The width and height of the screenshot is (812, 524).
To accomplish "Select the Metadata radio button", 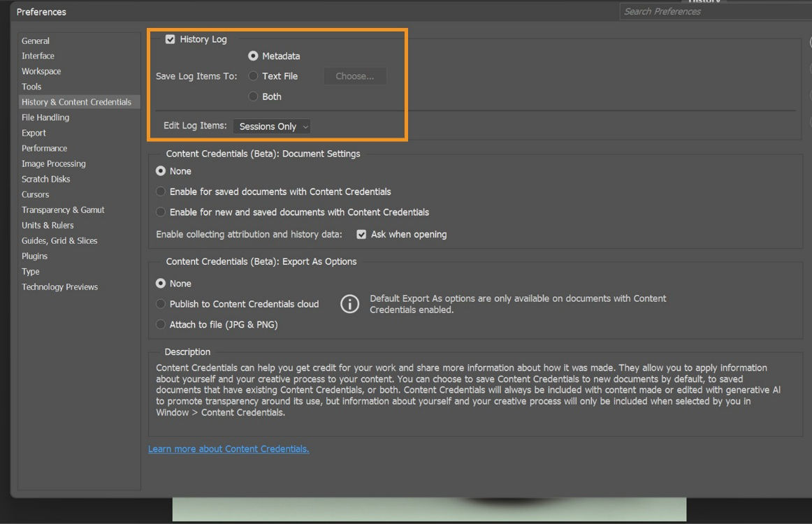I will click(x=252, y=56).
